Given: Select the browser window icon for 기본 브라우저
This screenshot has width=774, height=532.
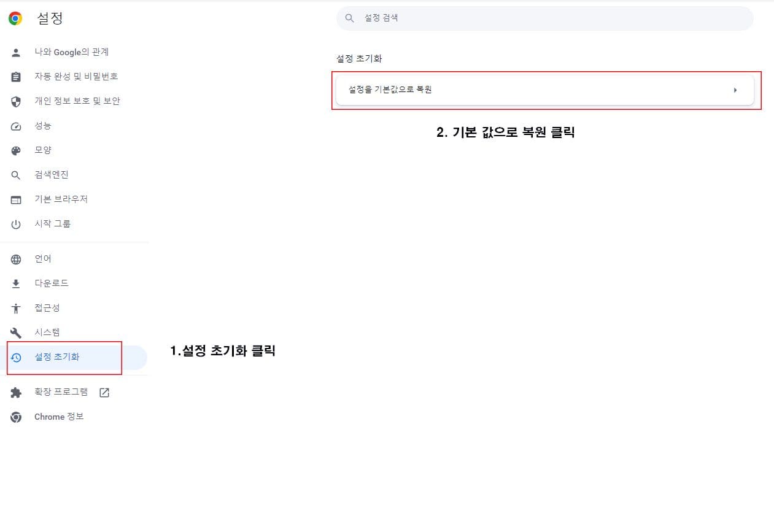Looking at the screenshot, I should click(15, 199).
